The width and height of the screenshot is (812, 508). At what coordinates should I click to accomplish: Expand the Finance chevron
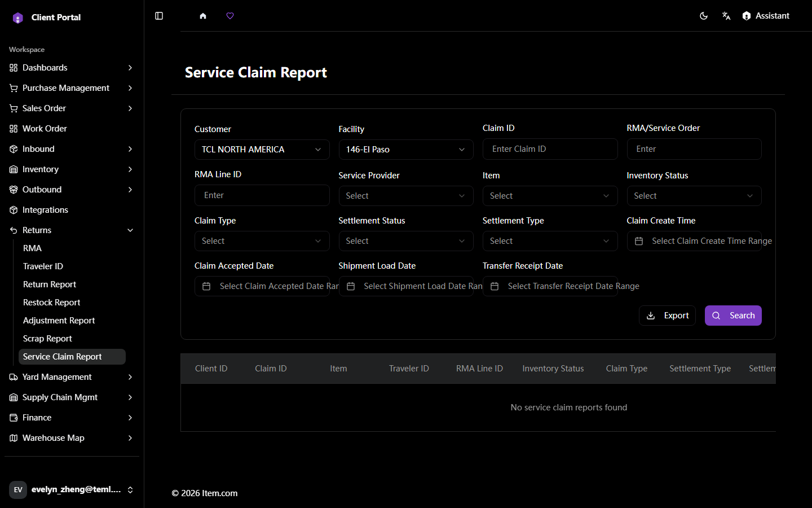point(130,418)
